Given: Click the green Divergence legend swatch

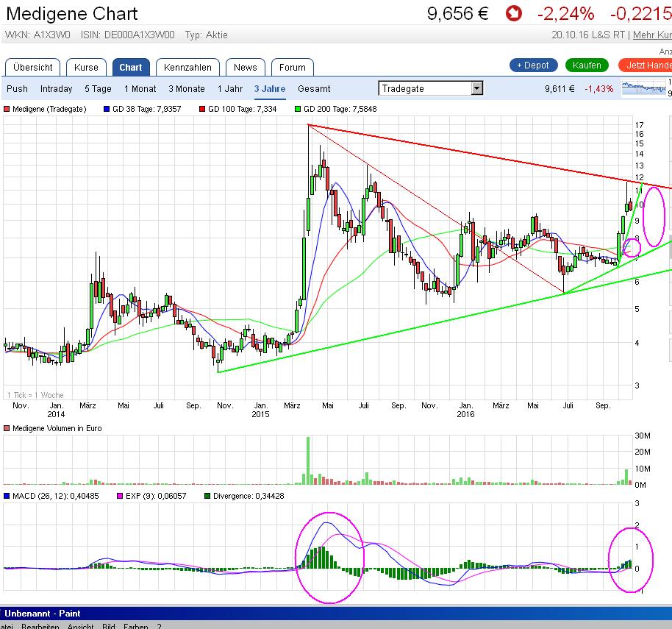Looking at the screenshot, I should [207, 496].
